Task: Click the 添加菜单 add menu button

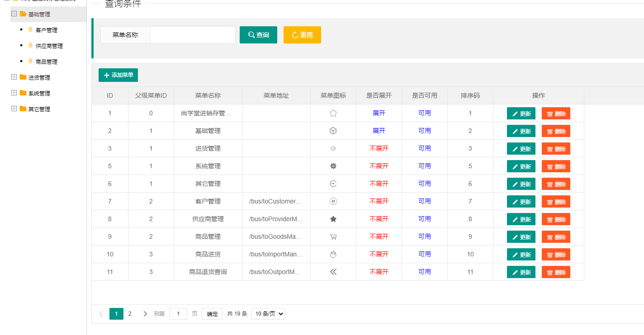Action: 118,75
